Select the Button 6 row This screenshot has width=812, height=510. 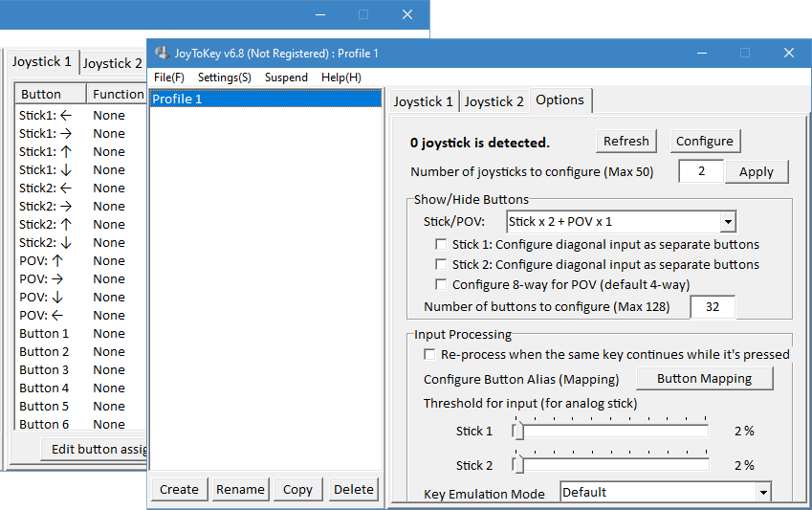point(81,424)
